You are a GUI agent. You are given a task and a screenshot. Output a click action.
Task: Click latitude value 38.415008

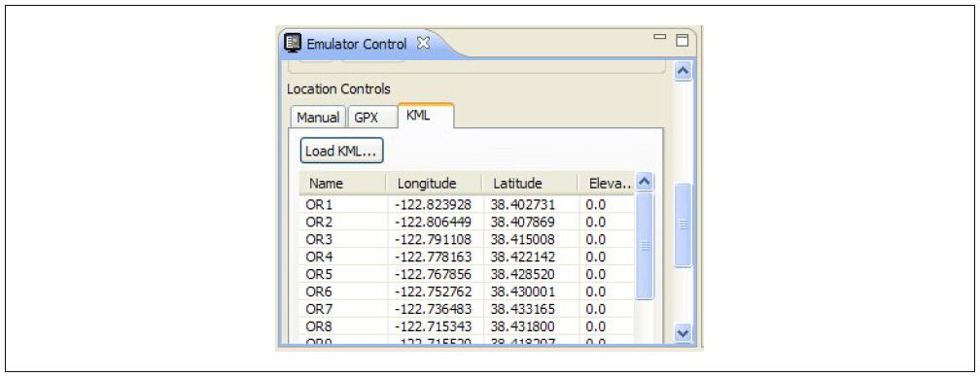[523, 239]
